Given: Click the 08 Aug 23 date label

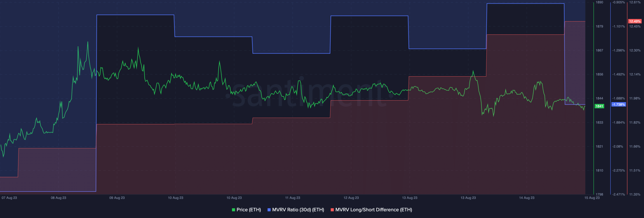Looking at the screenshot, I should (58, 198).
